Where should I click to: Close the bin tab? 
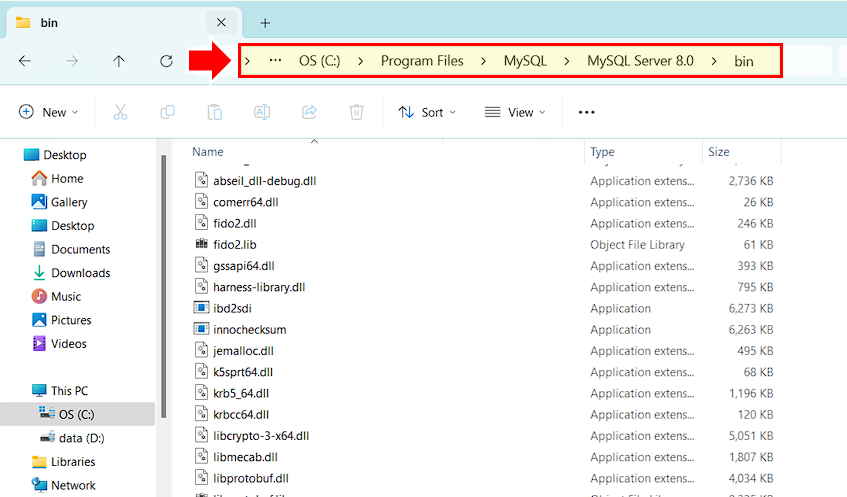tap(221, 22)
